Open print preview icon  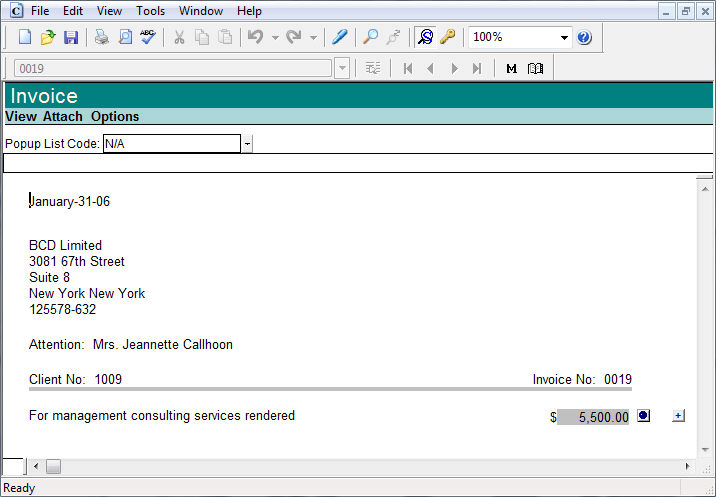tap(125, 37)
